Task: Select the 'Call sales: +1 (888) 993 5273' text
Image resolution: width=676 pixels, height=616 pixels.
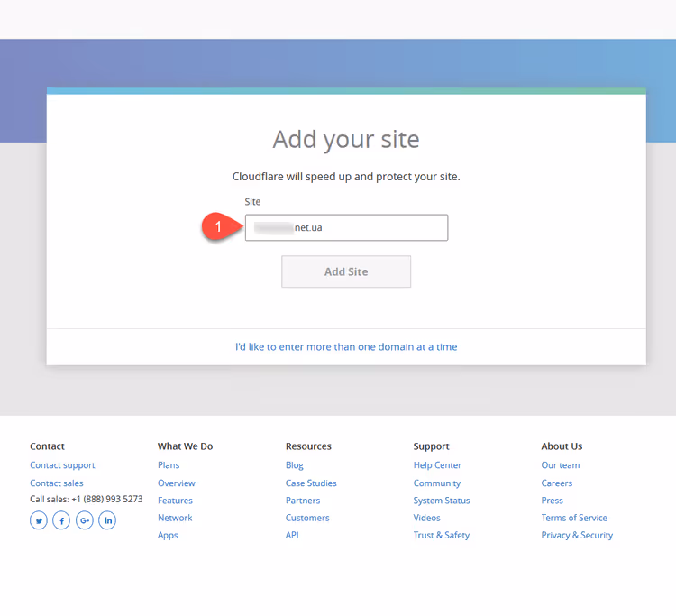Action: point(87,499)
